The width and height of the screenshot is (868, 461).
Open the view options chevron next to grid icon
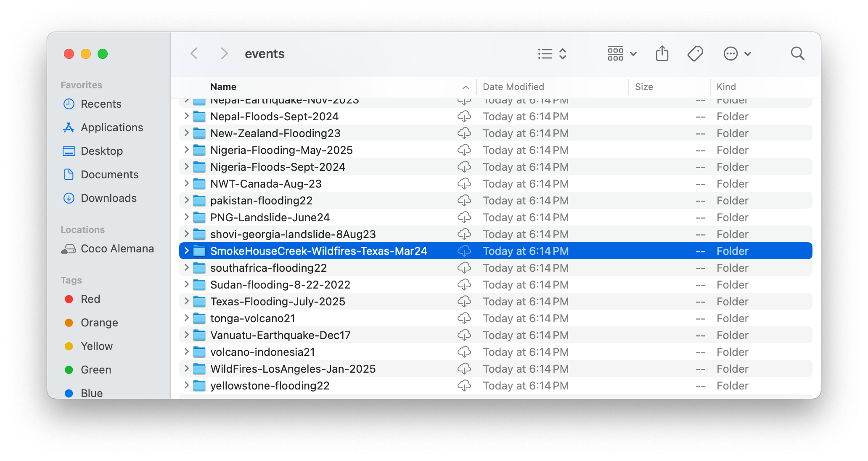click(632, 53)
